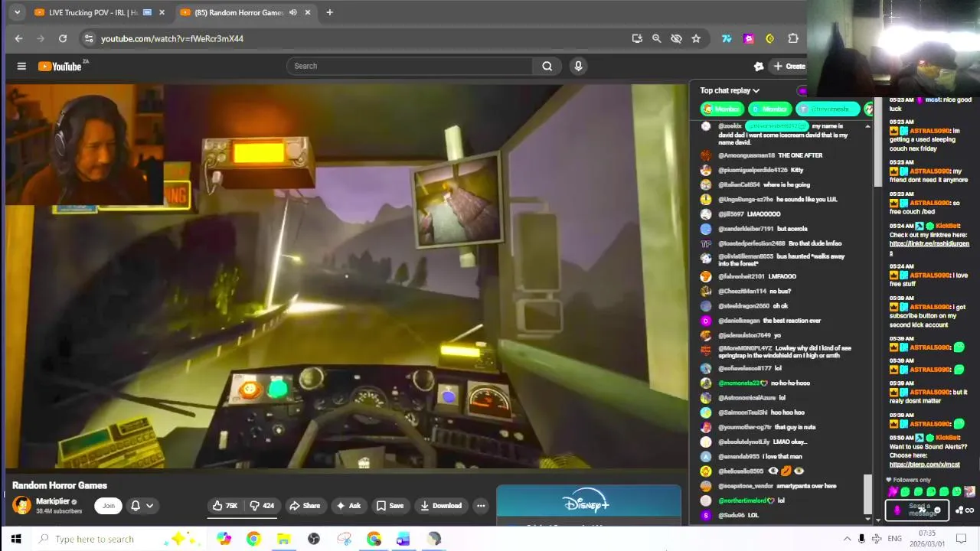Open OBS Studio from the taskbar
980x551 pixels.
[x=314, y=539]
